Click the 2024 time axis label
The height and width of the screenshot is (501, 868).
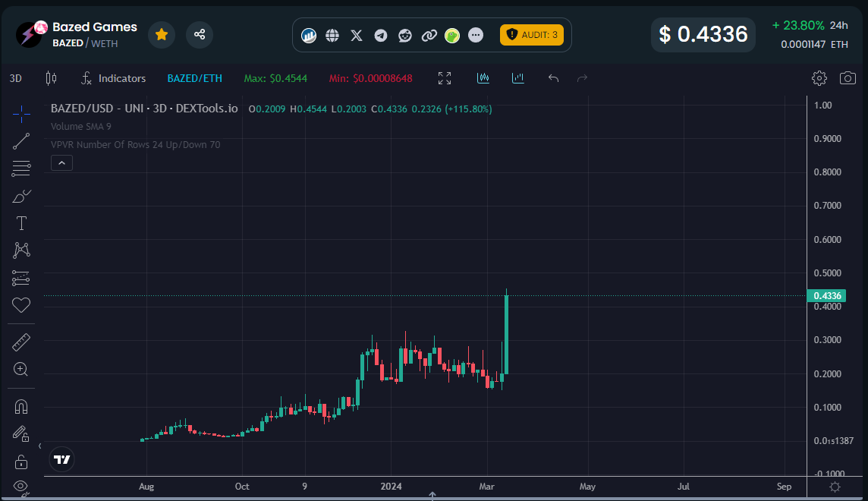tap(391, 487)
